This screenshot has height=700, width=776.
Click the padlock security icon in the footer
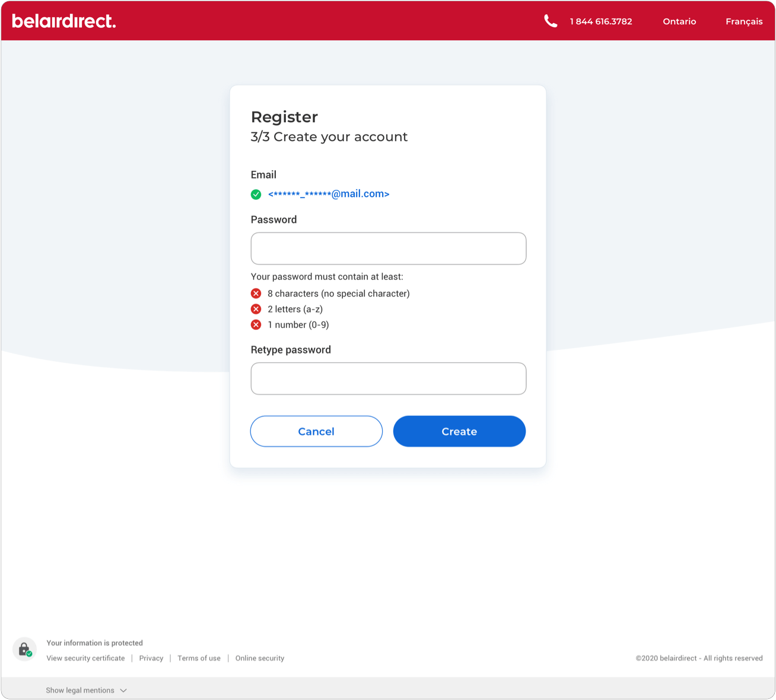click(x=24, y=648)
